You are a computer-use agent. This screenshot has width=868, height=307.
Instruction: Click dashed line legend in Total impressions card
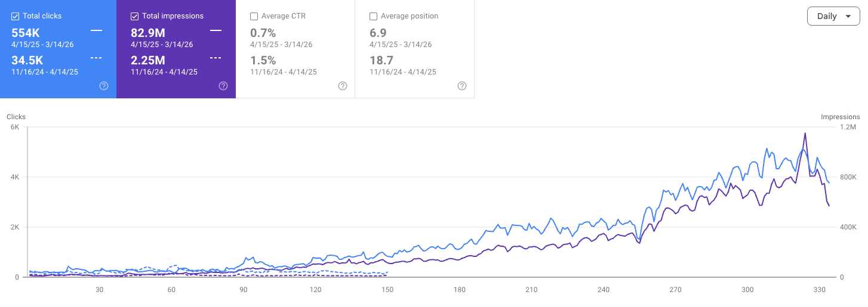pos(216,57)
